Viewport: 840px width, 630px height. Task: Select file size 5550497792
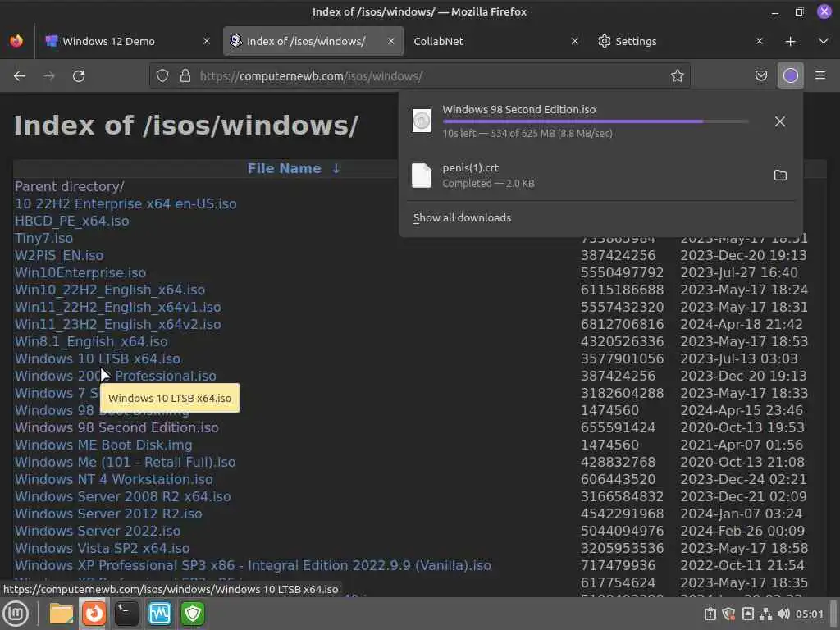coord(622,272)
